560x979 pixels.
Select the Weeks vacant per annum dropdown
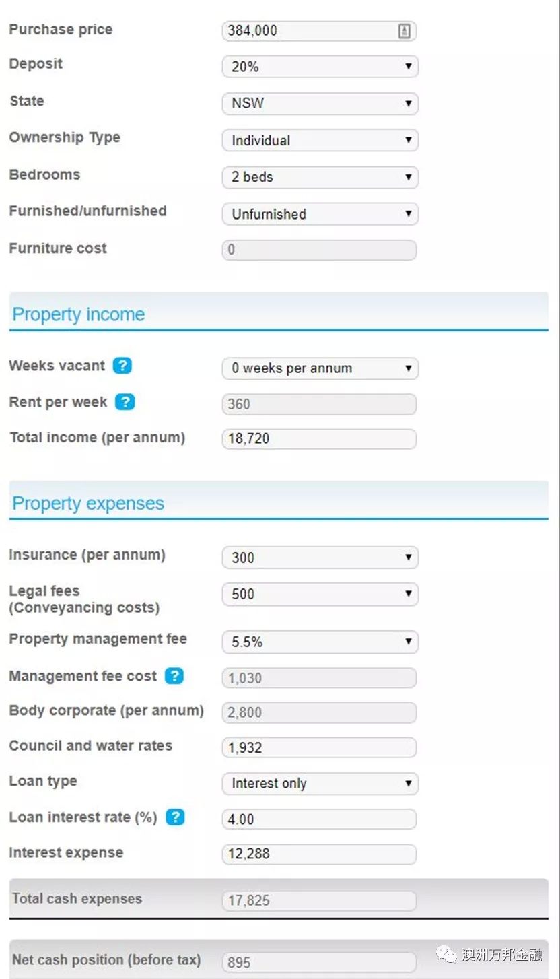[x=320, y=368]
